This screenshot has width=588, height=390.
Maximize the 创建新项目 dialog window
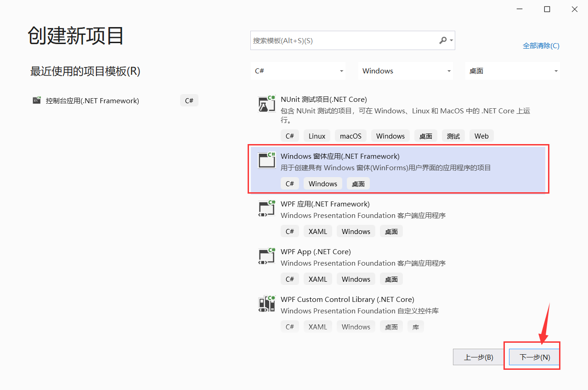click(x=547, y=9)
